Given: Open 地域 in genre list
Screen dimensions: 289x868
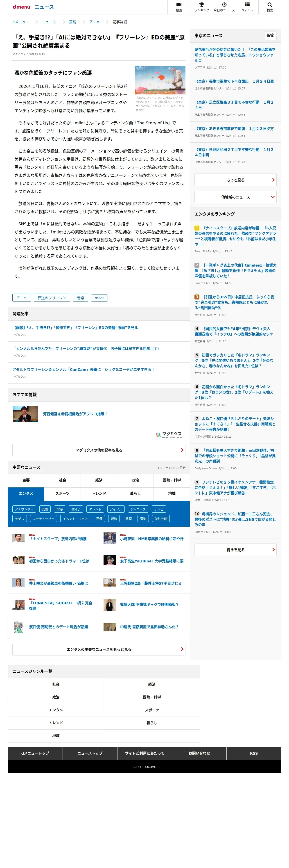Looking at the screenshot, I should [x=56, y=736].
